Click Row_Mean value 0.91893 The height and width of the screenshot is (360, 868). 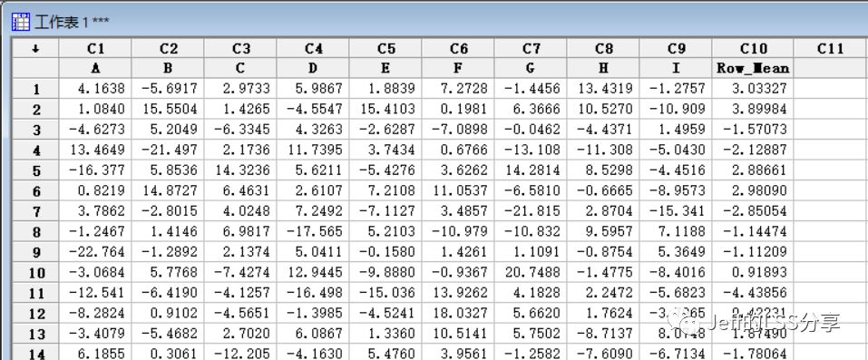pos(752,272)
